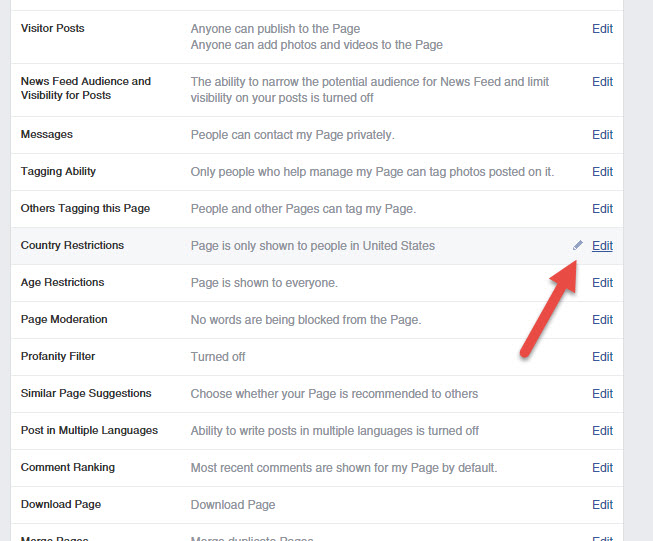This screenshot has height=541, width=653.
Task: Edit the Age Restrictions setting
Action: click(602, 283)
